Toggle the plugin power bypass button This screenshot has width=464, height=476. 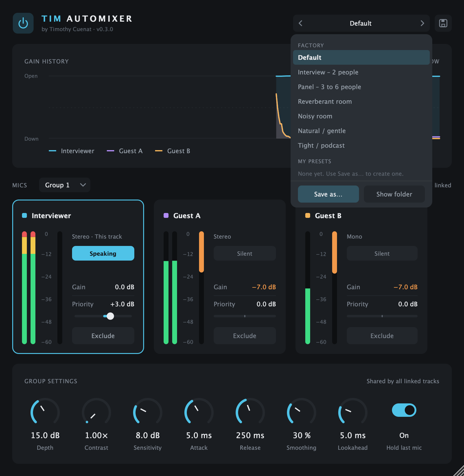point(23,23)
